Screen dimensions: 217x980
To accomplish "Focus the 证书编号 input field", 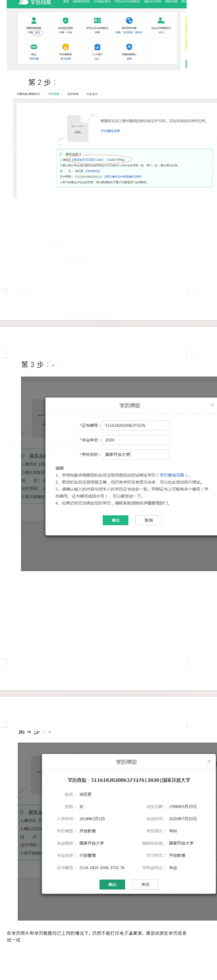I will 136,425.
